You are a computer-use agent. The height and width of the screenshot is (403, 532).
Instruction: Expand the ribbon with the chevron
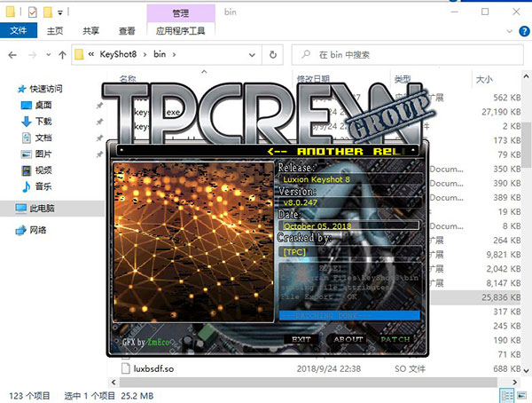tap(509, 31)
